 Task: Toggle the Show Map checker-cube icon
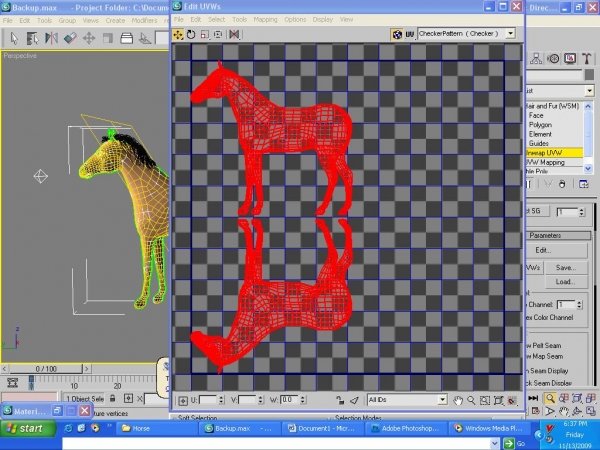coord(397,34)
